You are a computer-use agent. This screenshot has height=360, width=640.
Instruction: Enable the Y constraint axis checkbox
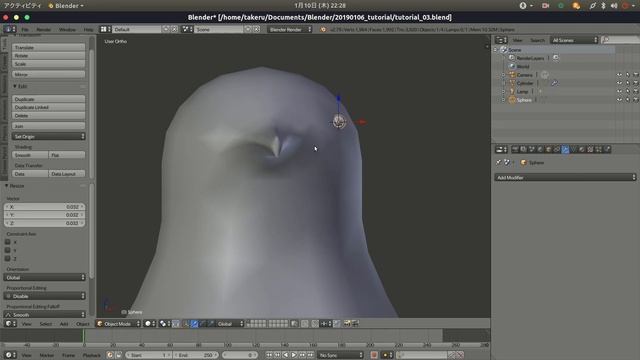pos(7,250)
